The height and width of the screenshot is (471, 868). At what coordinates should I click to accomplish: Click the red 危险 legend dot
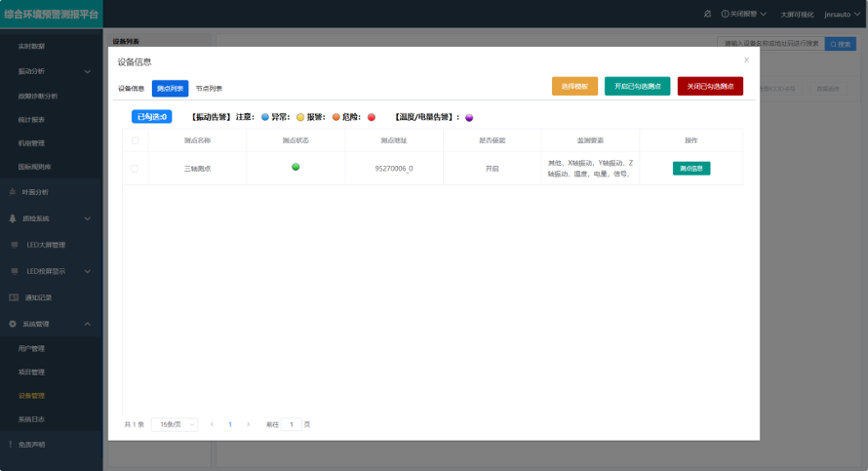coord(372,117)
